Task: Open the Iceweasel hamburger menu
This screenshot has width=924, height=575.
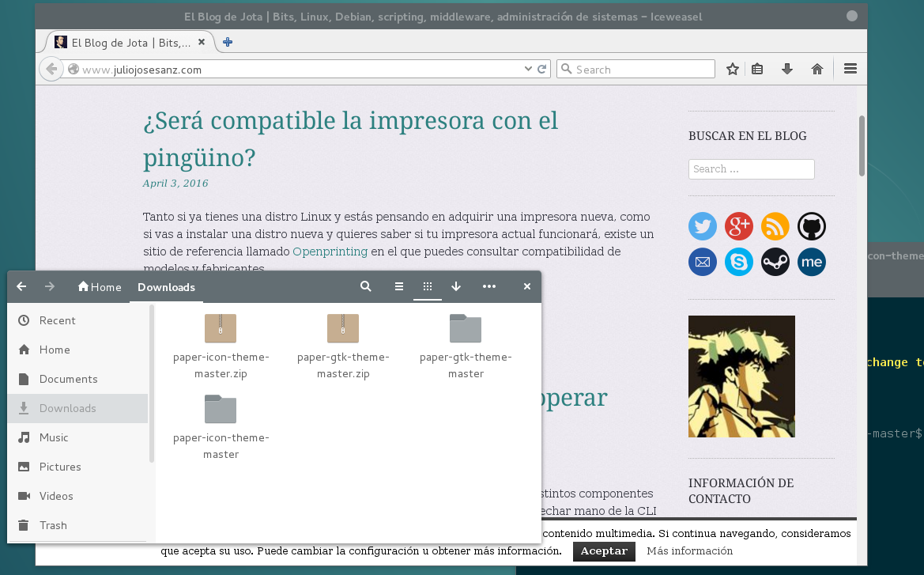Action: point(850,69)
